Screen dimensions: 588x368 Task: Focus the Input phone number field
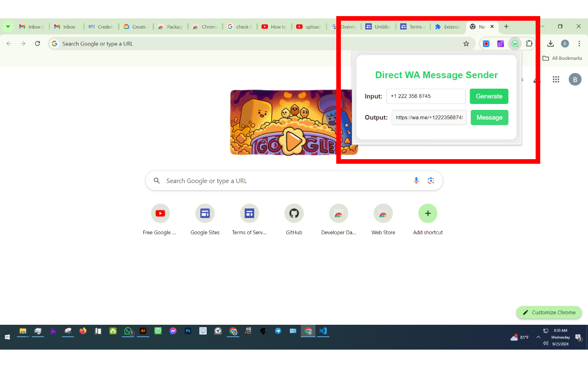tap(426, 96)
